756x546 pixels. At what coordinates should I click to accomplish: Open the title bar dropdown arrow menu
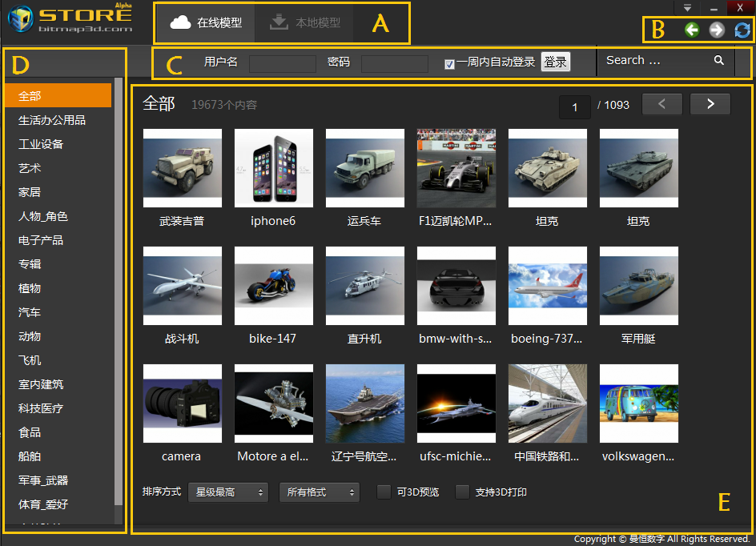point(688,8)
